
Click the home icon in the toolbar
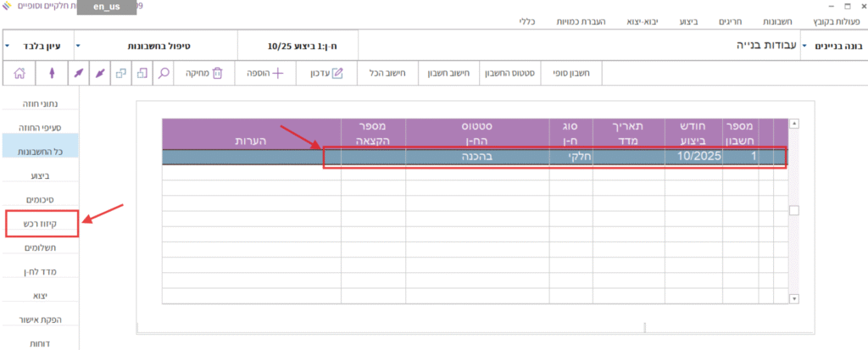(x=19, y=74)
